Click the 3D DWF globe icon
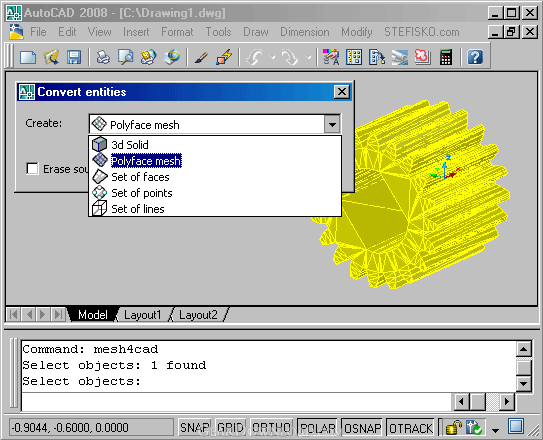 pyautogui.click(x=172, y=57)
